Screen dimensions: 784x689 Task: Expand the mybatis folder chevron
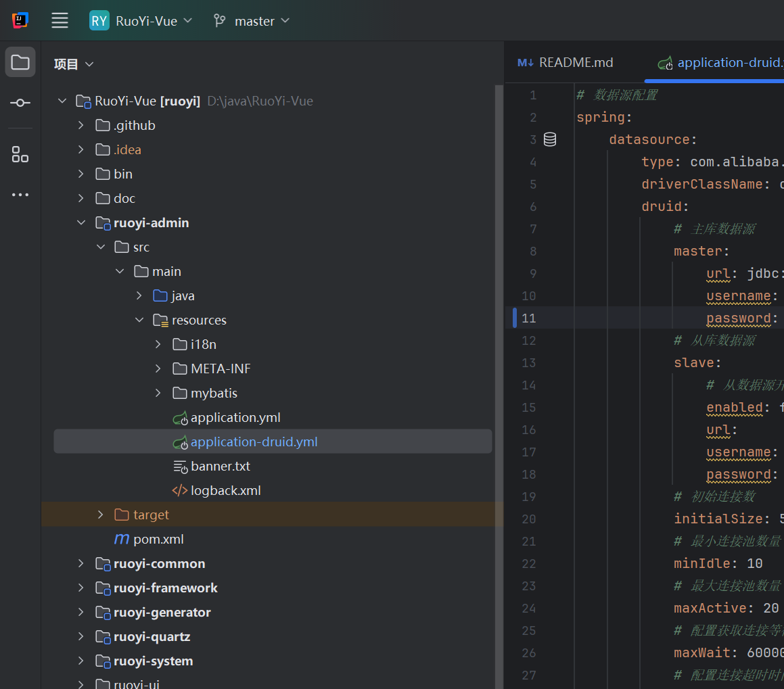click(158, 394)
